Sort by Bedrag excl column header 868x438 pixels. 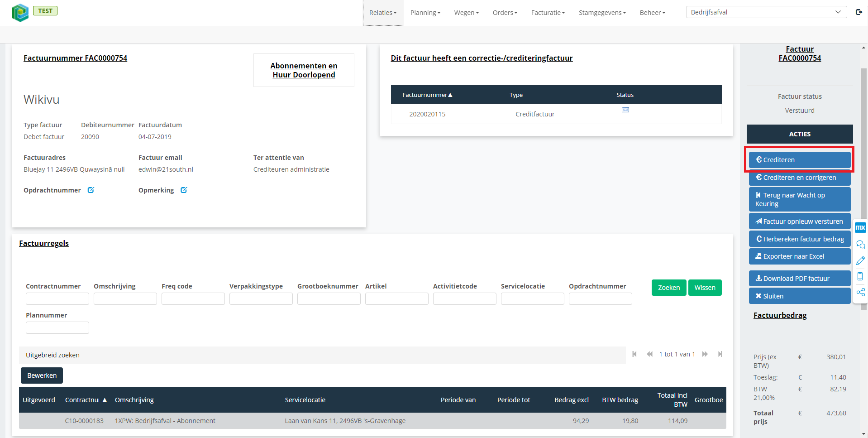(x=572, y=400)
